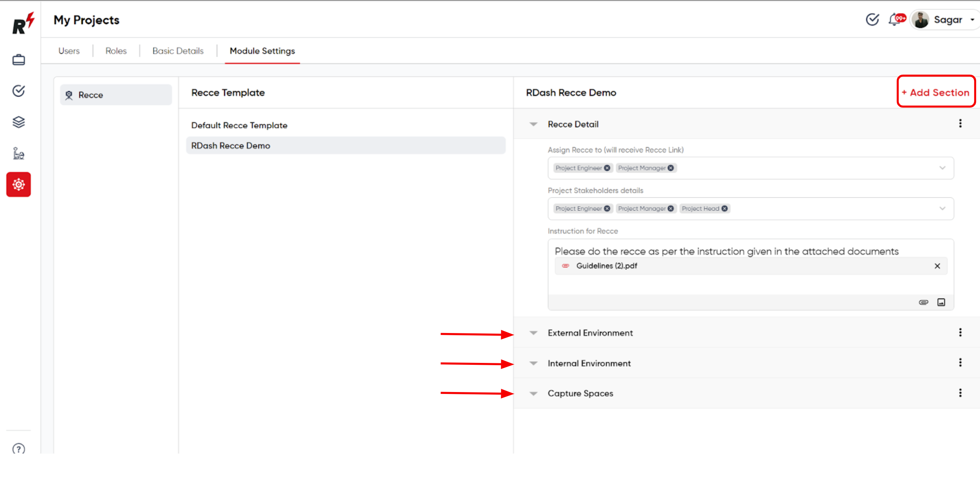Click the PDF link icon beside Guidelines
Image resolution: width=980 pixels, height=484 pixels.
[x=565, y=266]
